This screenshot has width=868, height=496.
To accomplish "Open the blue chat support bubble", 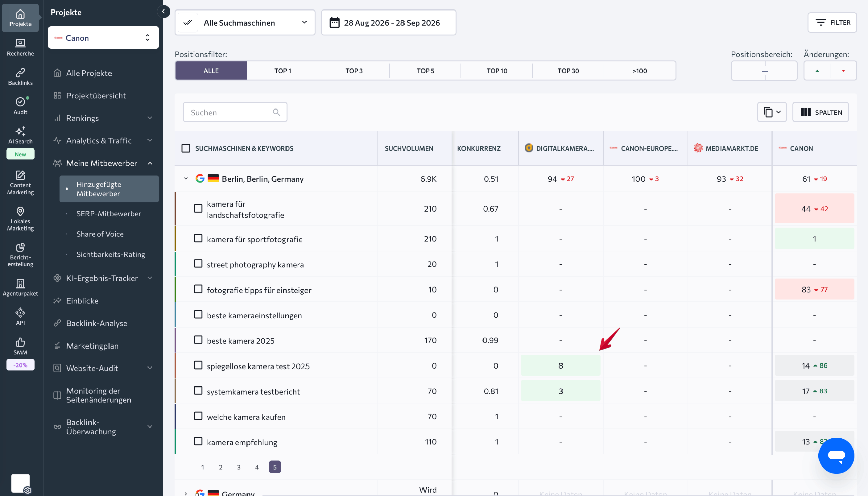I will [x=836, y=455].
